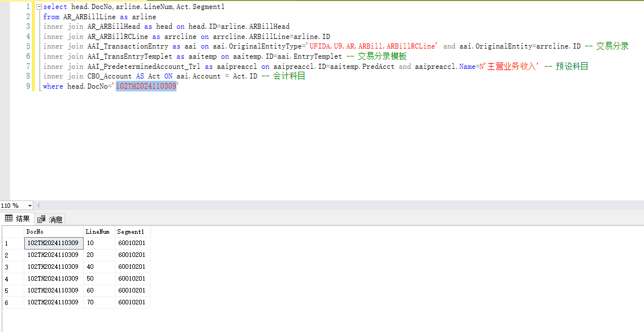This screenshot has width=644, height=332.
Task: Switch to the 结果 results tab
Action: click(x=18, y=219)
